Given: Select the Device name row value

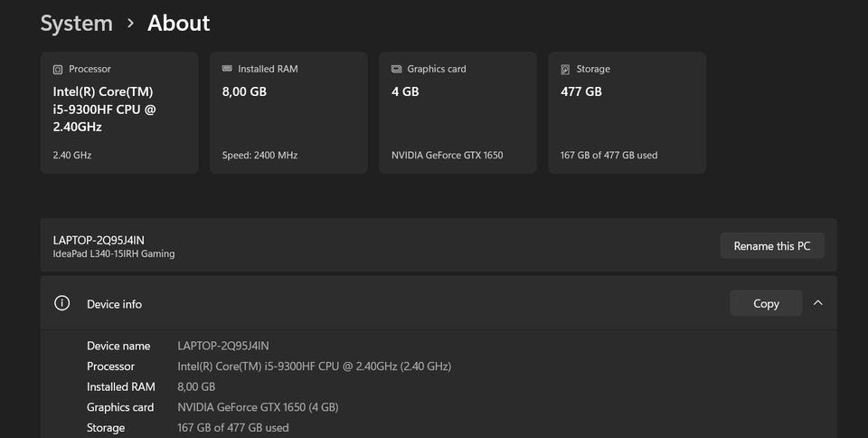Looking at the screenshot, I should [223, 346].
